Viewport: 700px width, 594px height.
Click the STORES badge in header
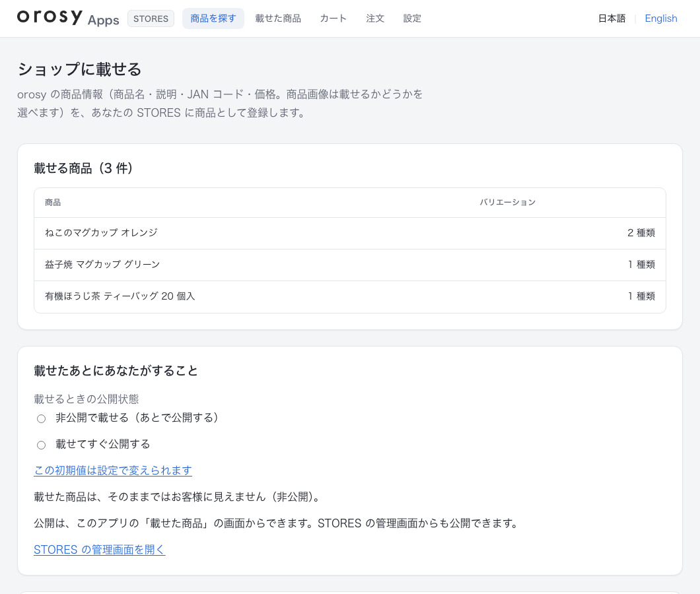coord(151,18)
